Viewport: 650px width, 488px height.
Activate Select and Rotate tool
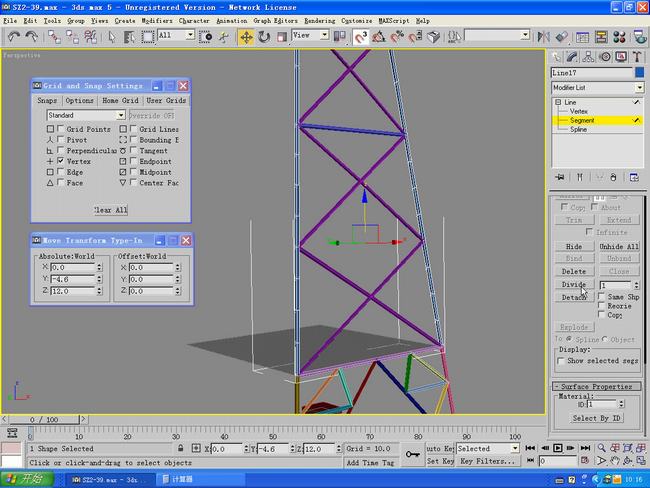coord(264,37)
